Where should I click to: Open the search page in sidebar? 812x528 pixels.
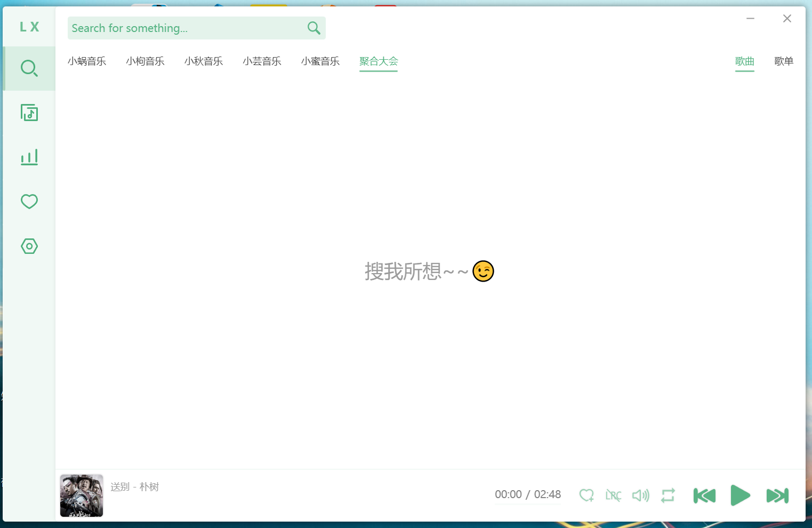(x=29, y=68)
